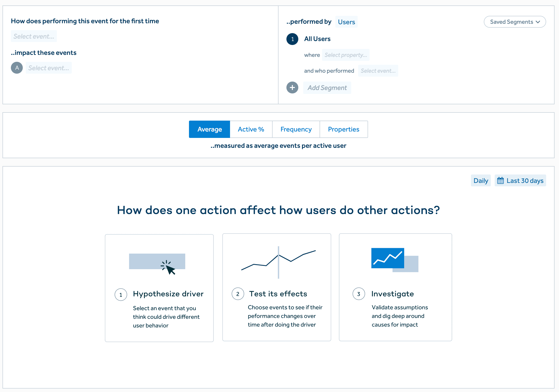Click the segment number badge for All Users

292,39
